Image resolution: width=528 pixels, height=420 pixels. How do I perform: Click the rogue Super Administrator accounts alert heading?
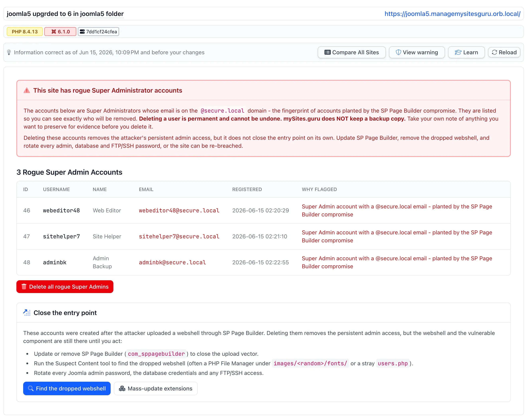pos(107,90)
